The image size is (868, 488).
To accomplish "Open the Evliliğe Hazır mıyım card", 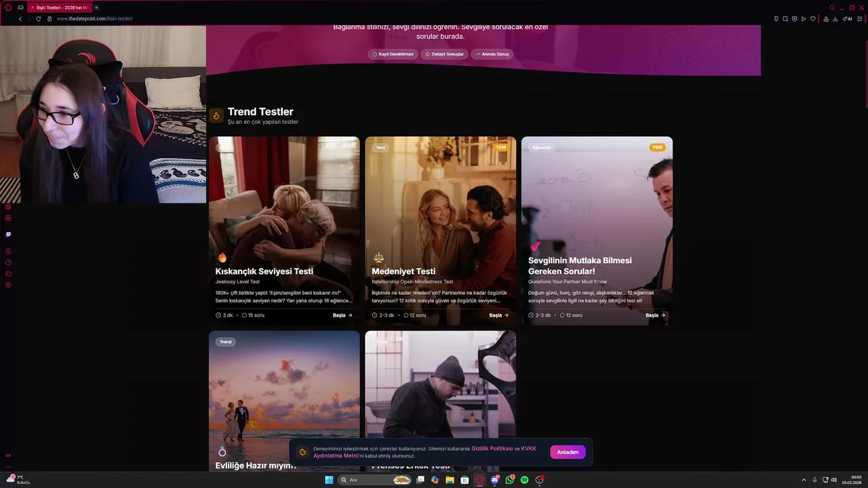I will tap(284, 400).
